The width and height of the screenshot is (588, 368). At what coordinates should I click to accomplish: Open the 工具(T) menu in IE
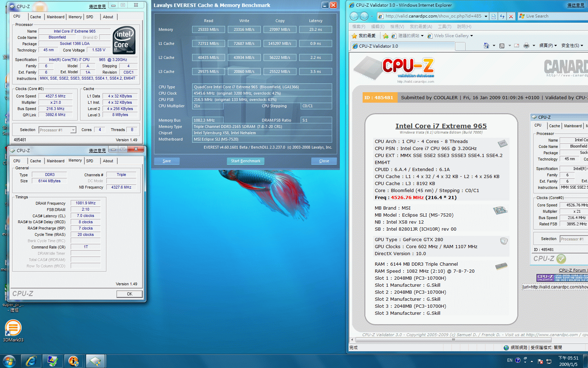(x=444, y=27)
